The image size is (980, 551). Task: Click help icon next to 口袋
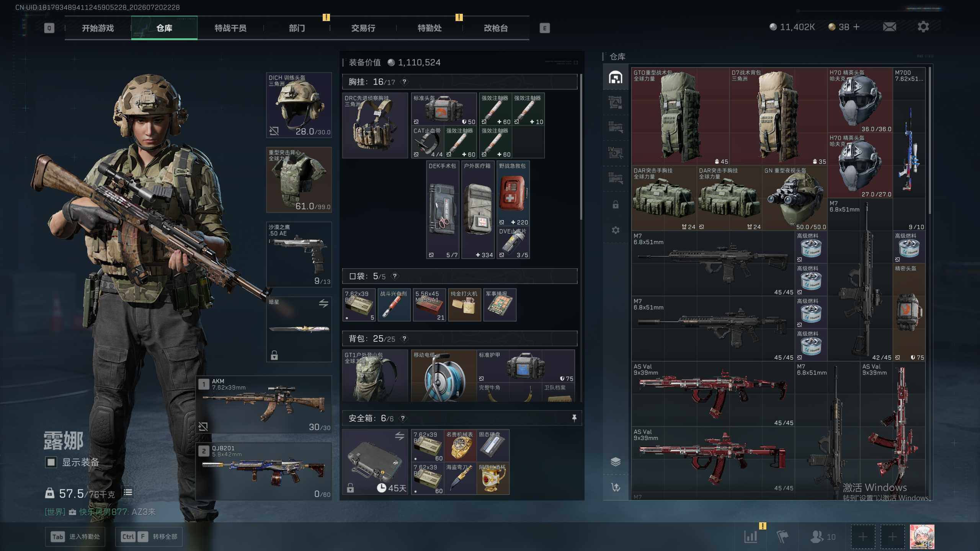pyautogui.click(x=395, y=276)
